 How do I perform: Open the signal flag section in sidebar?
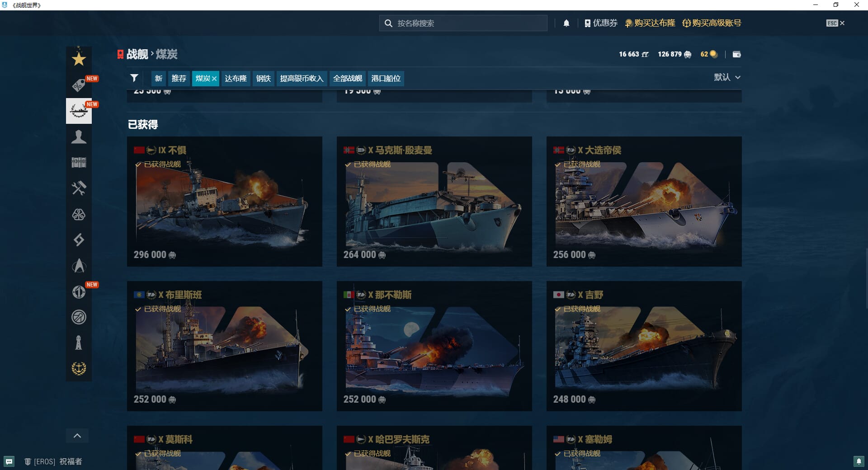pos(79,240)
